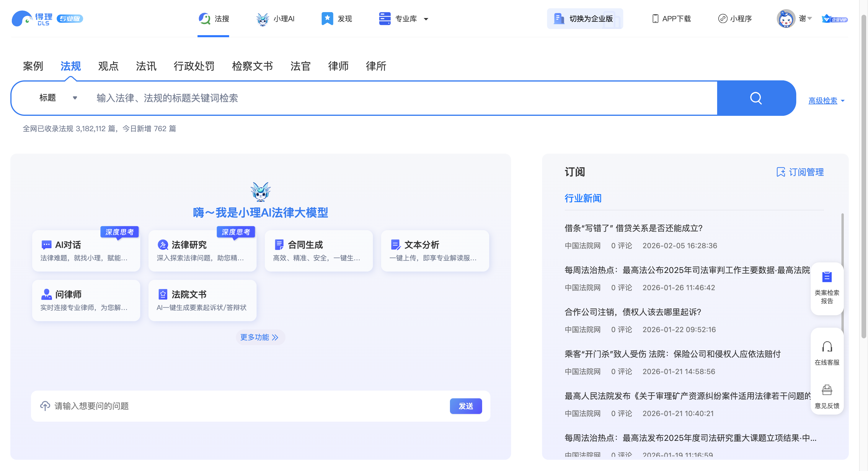The image size is (868, 471).
Task: Click the magnifier search button
Action: point(756,98)
